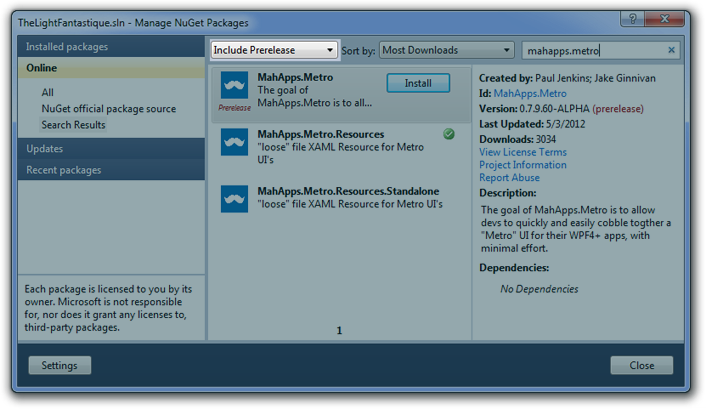Install the MahApps.Metro package
Image resolution: width=706 pixels, height=409 pixels.
click(x=418, y=83)
